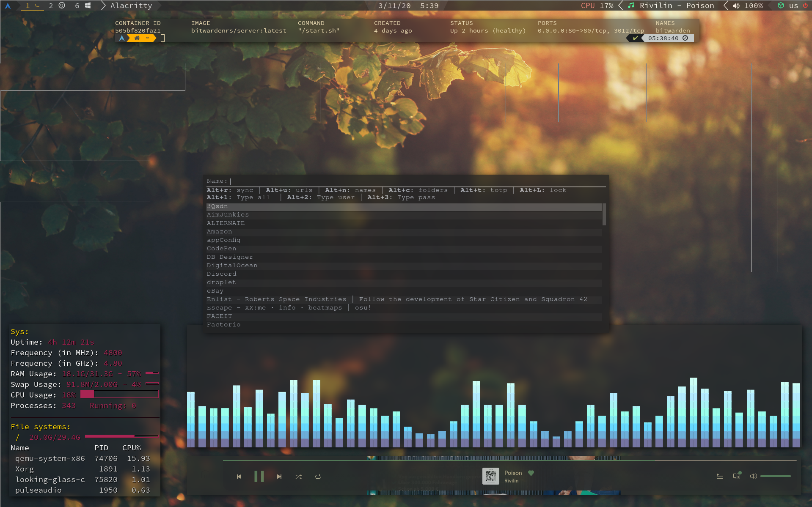Switch to workspace 6 Windows
This screenshot has height=507, width=812.
(83, 5)
